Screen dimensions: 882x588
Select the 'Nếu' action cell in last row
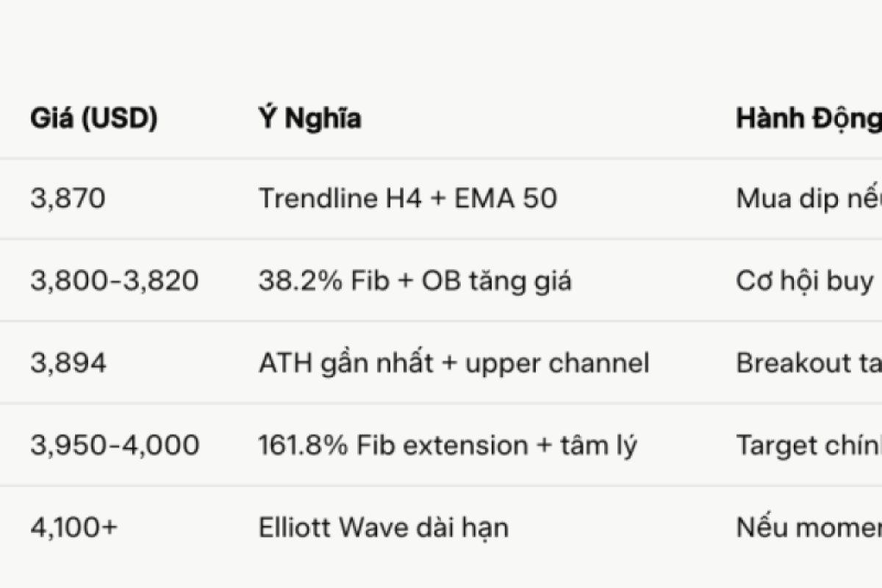point(808,528)
